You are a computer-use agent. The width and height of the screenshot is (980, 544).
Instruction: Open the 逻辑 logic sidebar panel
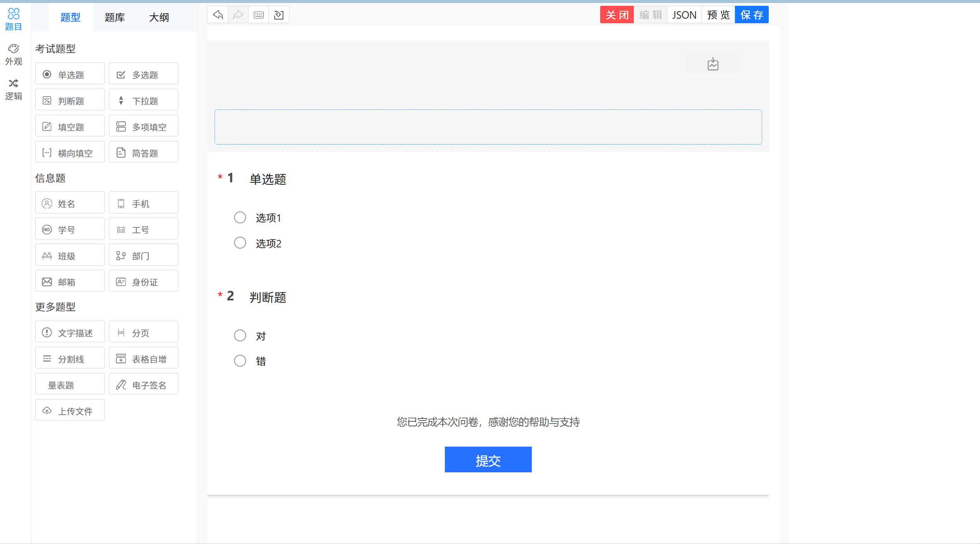[x=13, y=89]
